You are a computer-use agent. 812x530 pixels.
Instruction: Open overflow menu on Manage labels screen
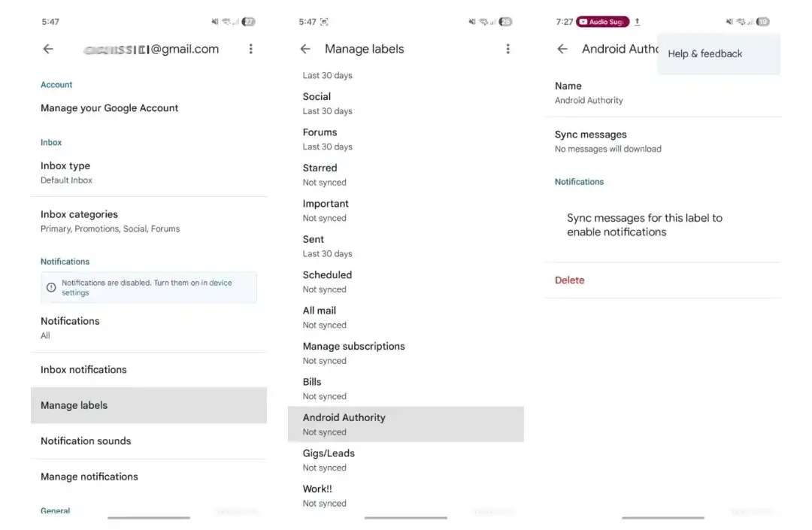click(x=508, y=49)
